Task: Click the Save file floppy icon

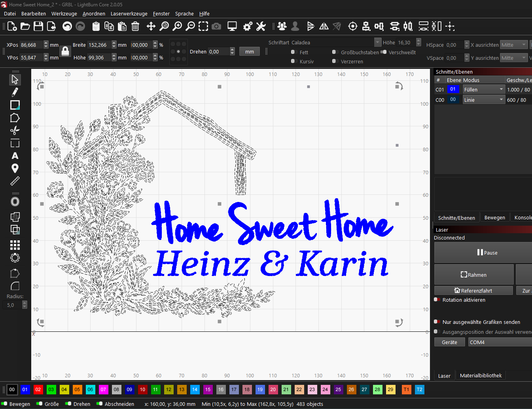Action: tap(38, 27)
